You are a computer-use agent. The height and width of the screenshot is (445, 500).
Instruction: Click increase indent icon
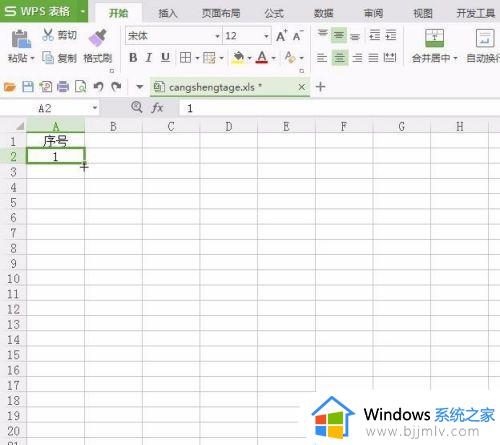(x=390, y=35)
